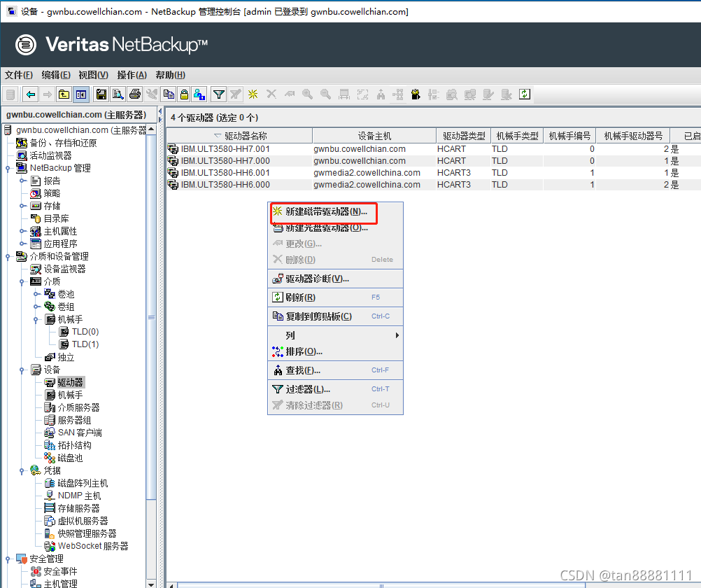The width and height of the screenshot is (701, 588).
Task: Toggle the show/hide tree pane toolbar icon
Action: pos(81,94)
